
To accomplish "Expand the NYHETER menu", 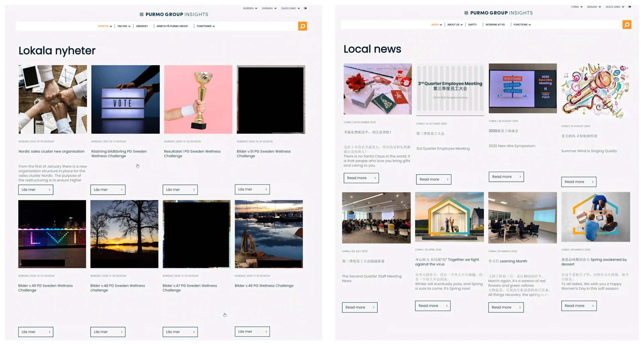I will point(105,26).
